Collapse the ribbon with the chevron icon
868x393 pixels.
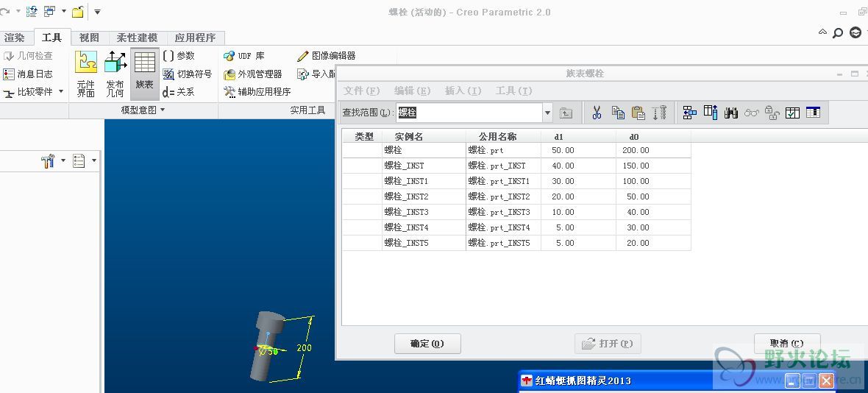point(823,32)
